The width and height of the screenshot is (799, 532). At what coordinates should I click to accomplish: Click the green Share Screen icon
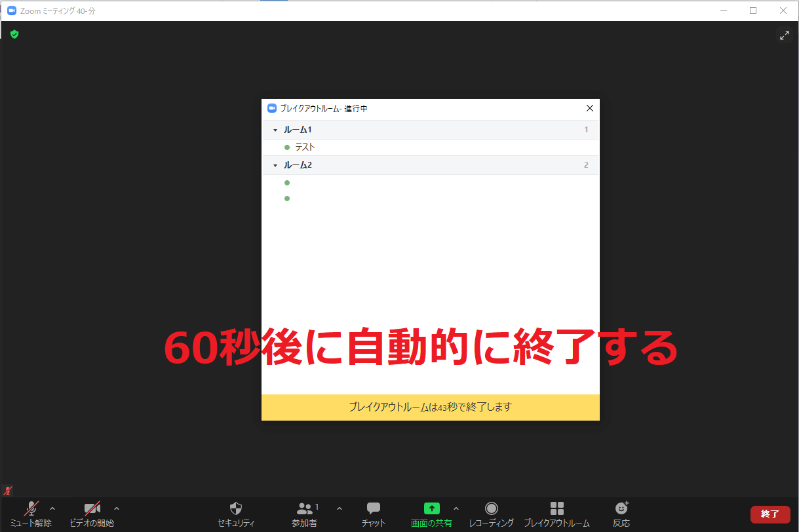(431, 509)
